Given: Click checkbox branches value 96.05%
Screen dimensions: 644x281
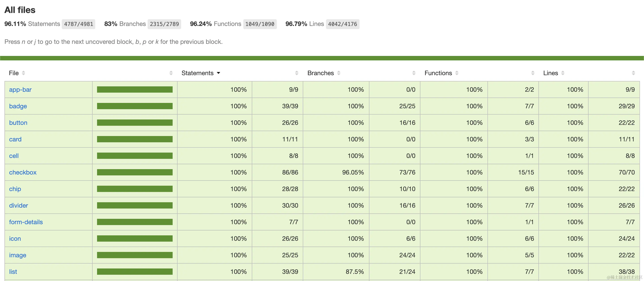Looking at the screenshot, I should tap(353, 172).
